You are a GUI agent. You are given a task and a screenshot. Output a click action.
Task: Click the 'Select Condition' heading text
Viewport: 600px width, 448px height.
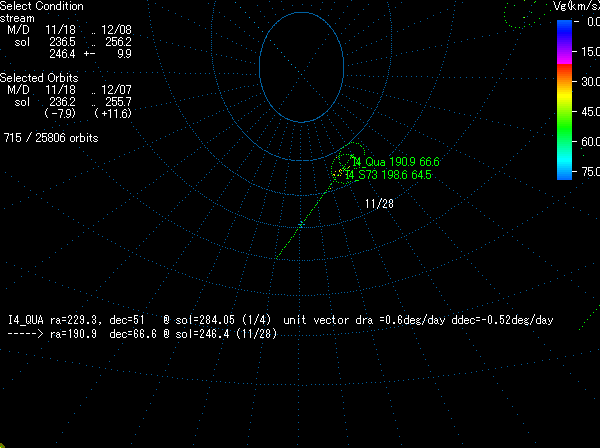[42, 6]
